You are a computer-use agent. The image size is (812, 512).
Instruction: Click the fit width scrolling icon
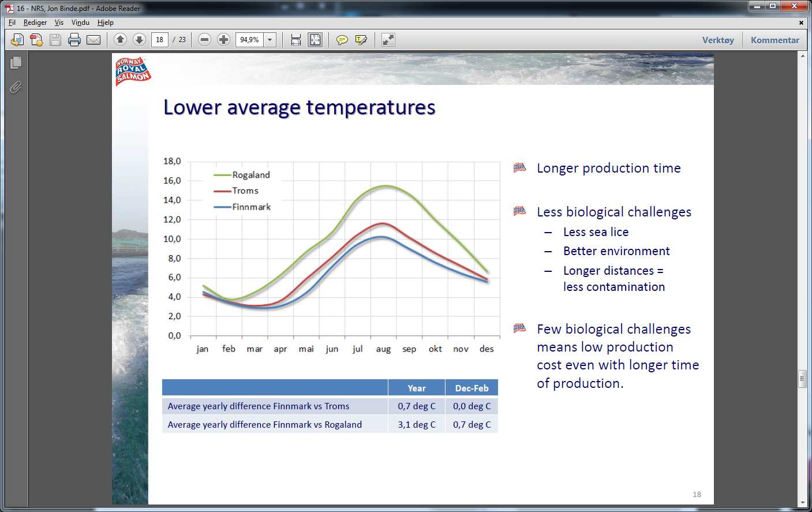click(296, 40)
